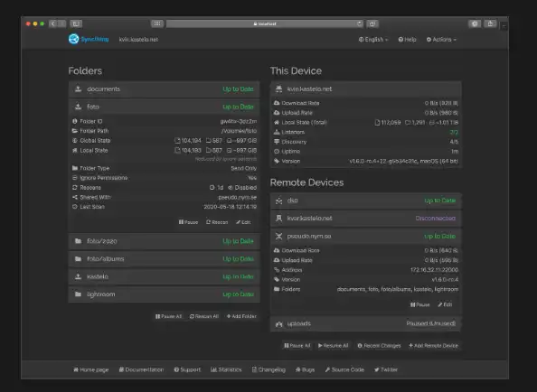This screenshot has width=537, height=392.
Task: Click the Discovery 4/5 value
Action: (x=454, y=142)
